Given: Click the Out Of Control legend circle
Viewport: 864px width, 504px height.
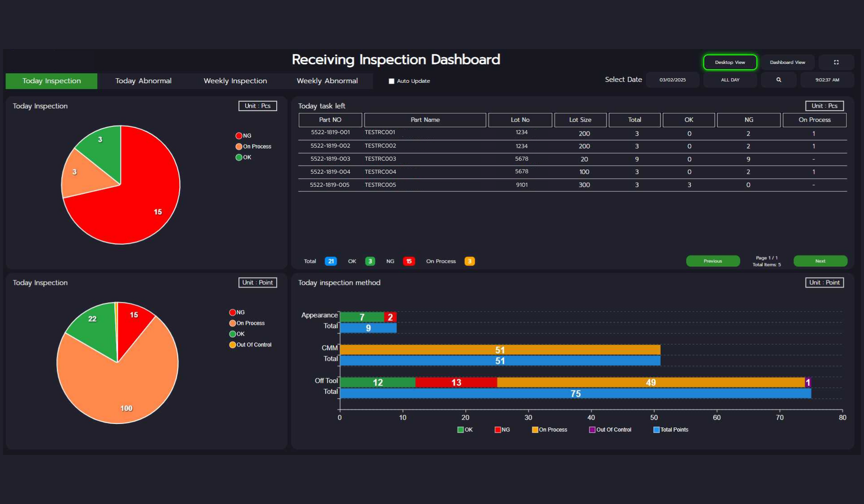Looking at the screenshot, I should [x=232, y=345].
